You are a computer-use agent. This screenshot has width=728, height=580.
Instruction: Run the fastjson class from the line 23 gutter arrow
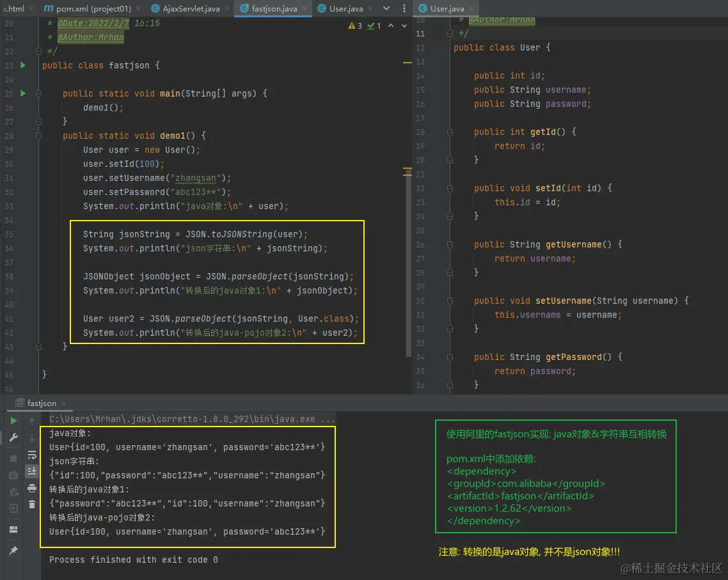pyautogui.click(x=23, y=65)
